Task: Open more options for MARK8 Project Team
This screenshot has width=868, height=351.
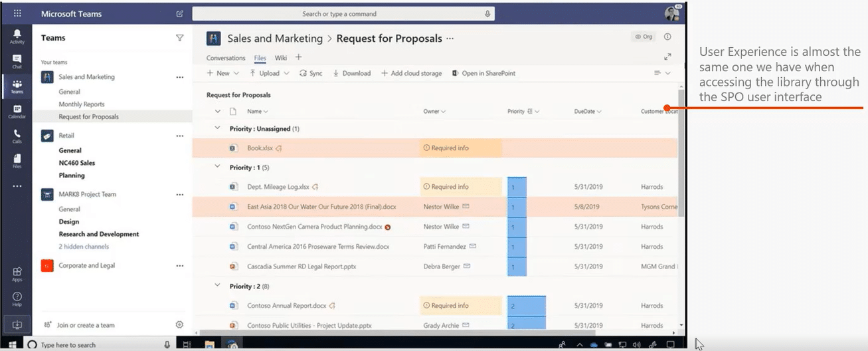Action: pyautogui.click(x=179, y=195)
